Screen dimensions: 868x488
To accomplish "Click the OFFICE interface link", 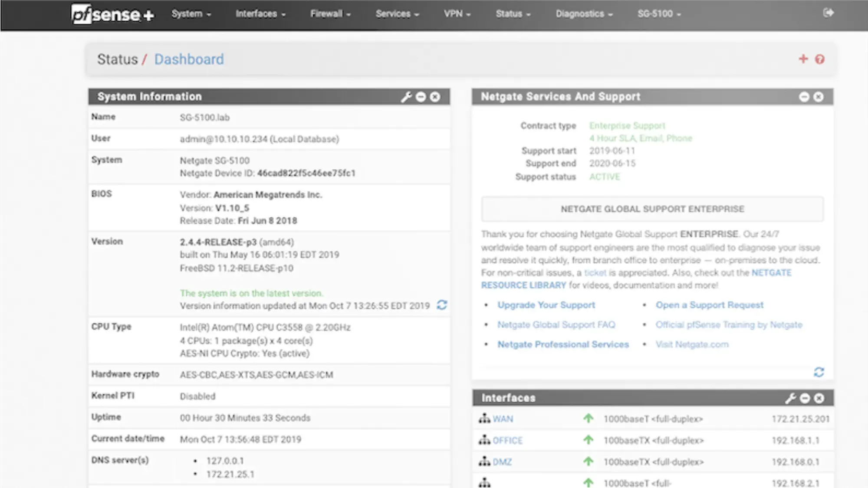I will coord(507,440).
